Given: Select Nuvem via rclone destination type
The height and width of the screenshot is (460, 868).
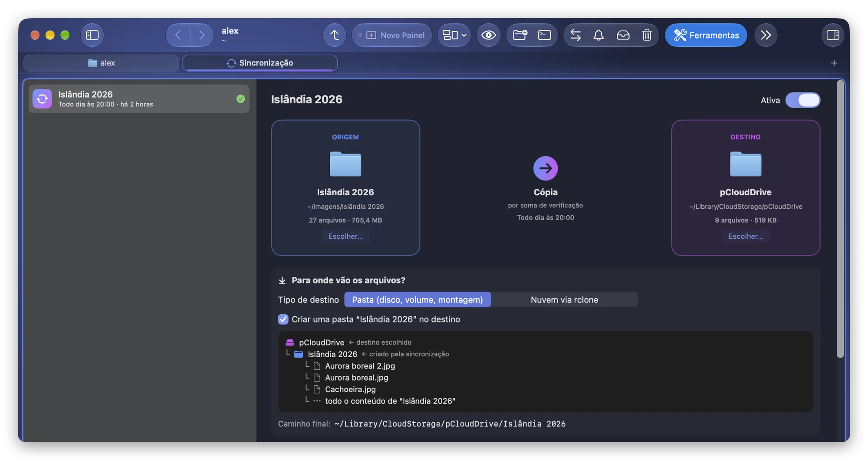Looking at the screenshot, I should (x=564, y=300).
